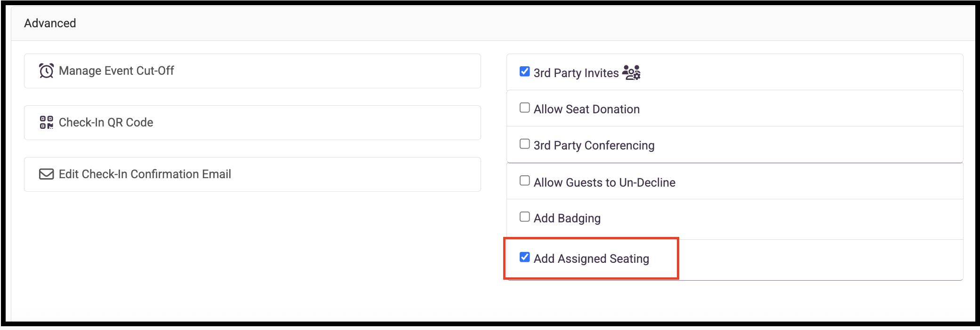
Task: Click the 'Allow Seat Donation' label text
Action: pyautogui.click(x=586, y=109)
